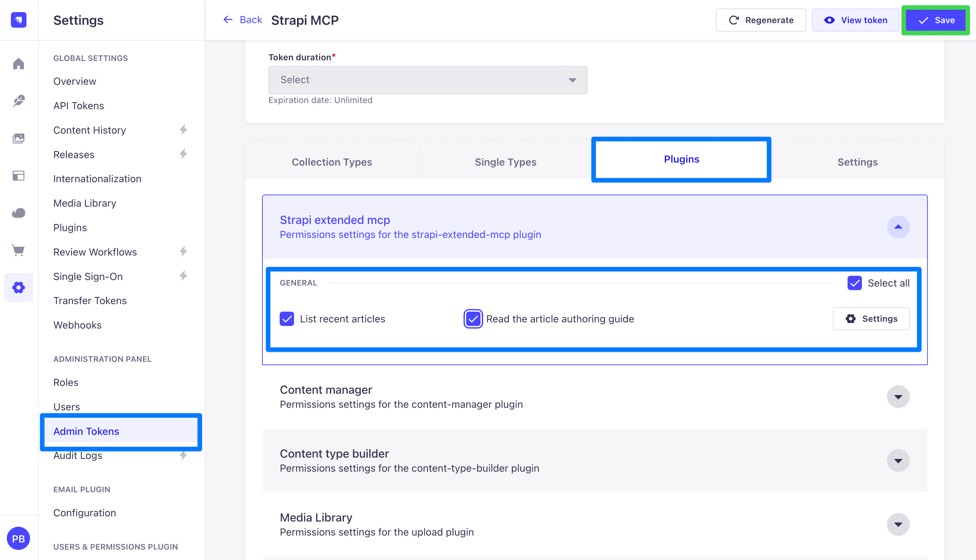Viewport: 976px width, 560px height.
Task: Open Overview in Global Settings
Action: tap(75, 81)
